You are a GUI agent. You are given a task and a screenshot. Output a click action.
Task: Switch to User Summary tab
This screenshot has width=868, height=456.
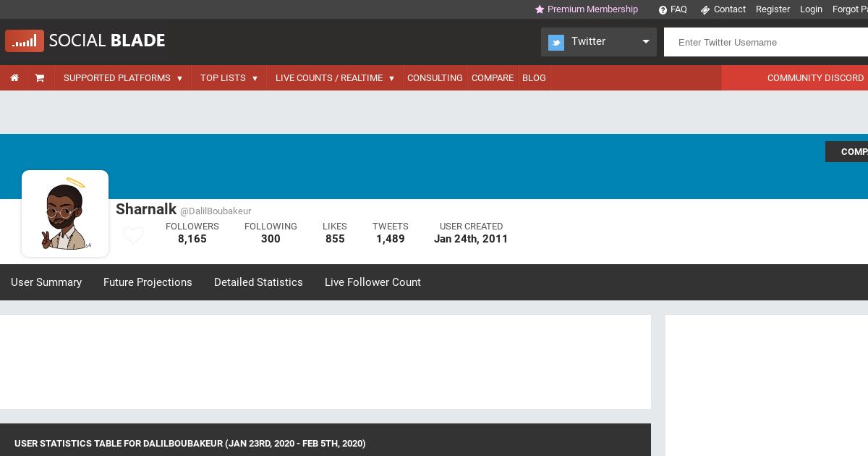point(46,282)
